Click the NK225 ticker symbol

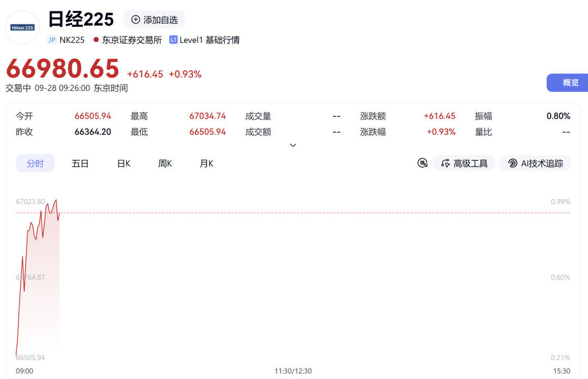72,40
